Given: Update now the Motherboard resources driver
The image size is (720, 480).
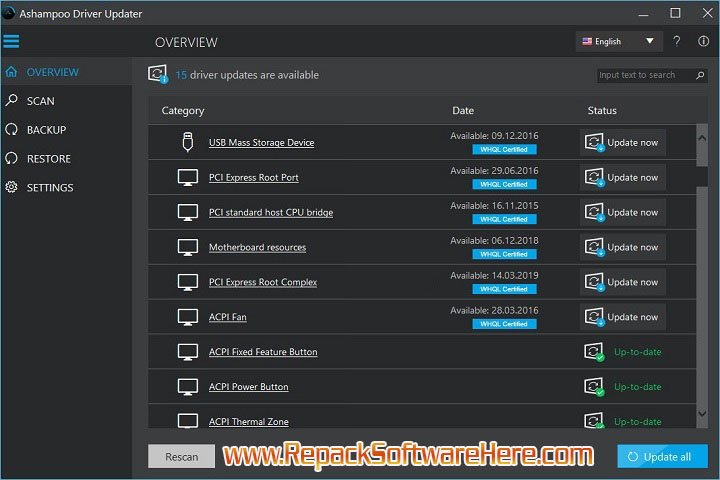Looking at the screenshot, I should (622, 247).
